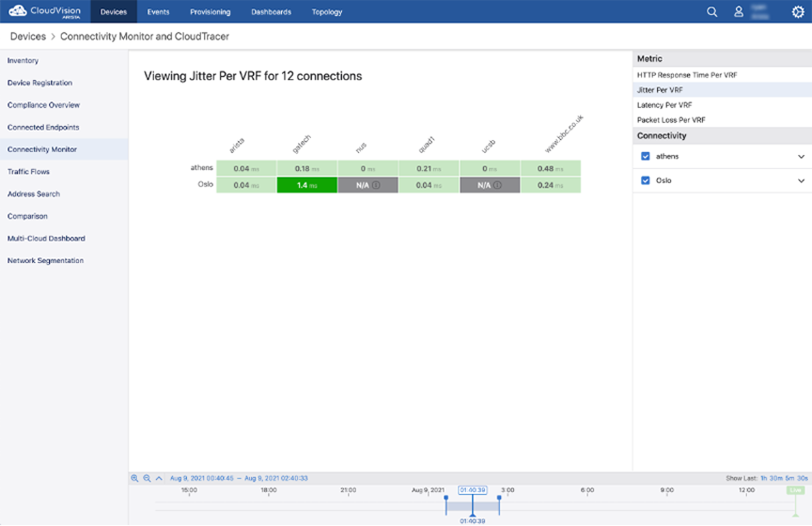Open the Comparison page
Image resolution: width=812 pixels, height=526 pixels.
[64, 216]
